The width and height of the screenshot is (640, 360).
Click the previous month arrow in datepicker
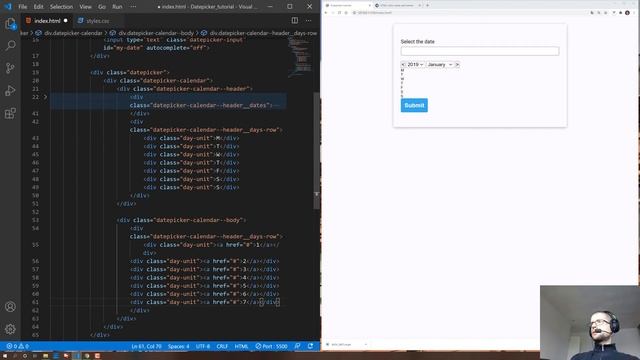pos(403,64)
